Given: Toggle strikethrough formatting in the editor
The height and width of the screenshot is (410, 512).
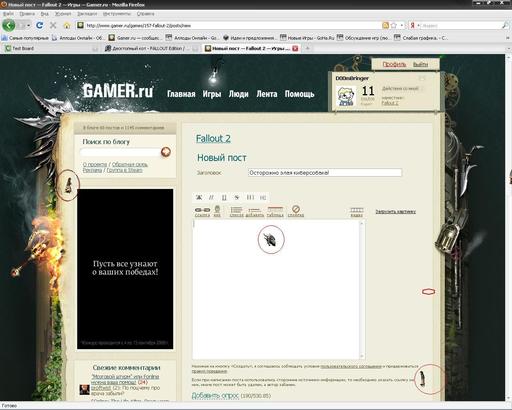Looking at the screenshot, I should 237,197.
